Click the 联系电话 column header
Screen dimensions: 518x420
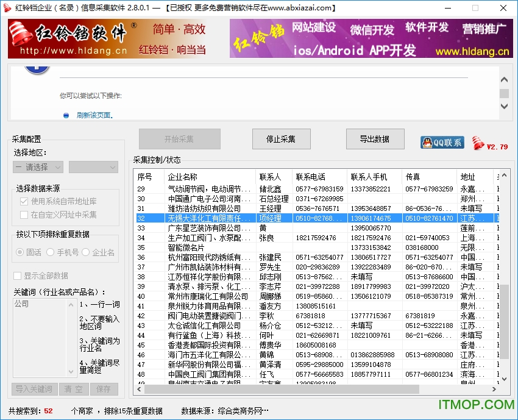319,177
